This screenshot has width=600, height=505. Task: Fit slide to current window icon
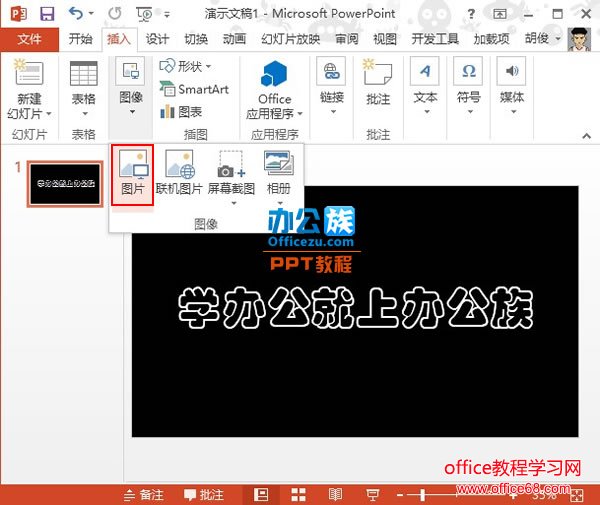[576, 496]
